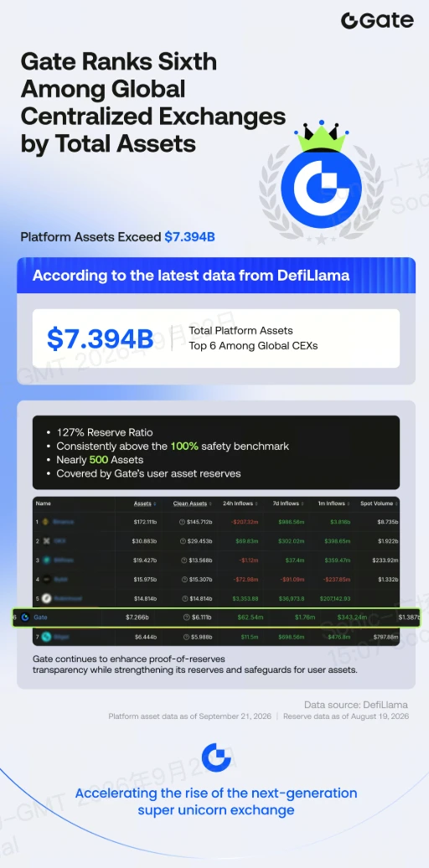
Task: Click the 7d Inflows column header
Action: pos(286,504)
